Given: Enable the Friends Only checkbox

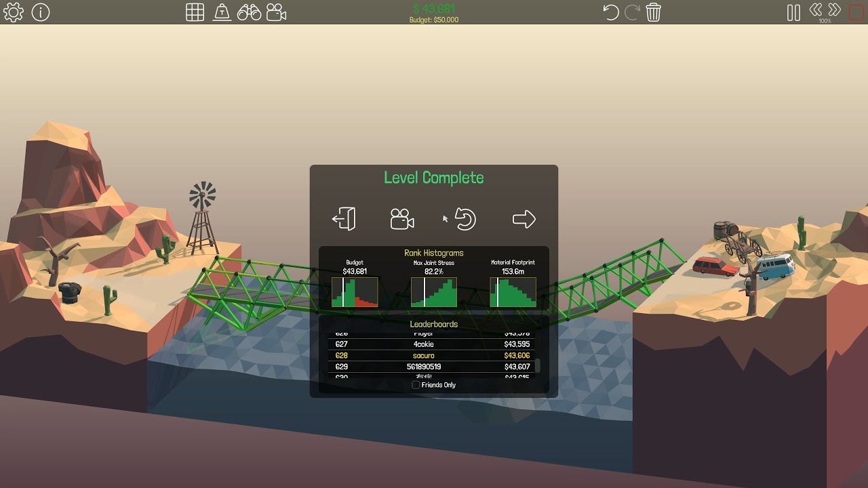Looking at the screenshot, I should pyautogui.click(x=416, y=385).
